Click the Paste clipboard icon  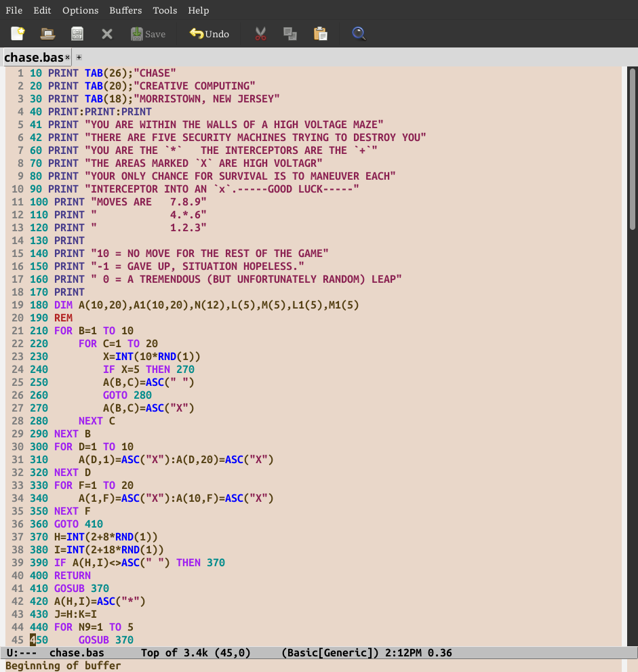(321, 33)
